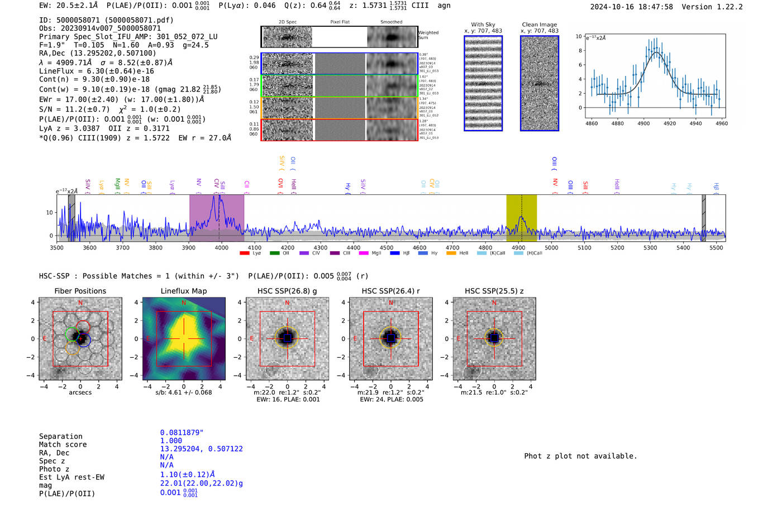Click the red fiber circle in Fiber Positions
Image resolution: width=782 pixels, height=532 pixels.
pos(83,327)
